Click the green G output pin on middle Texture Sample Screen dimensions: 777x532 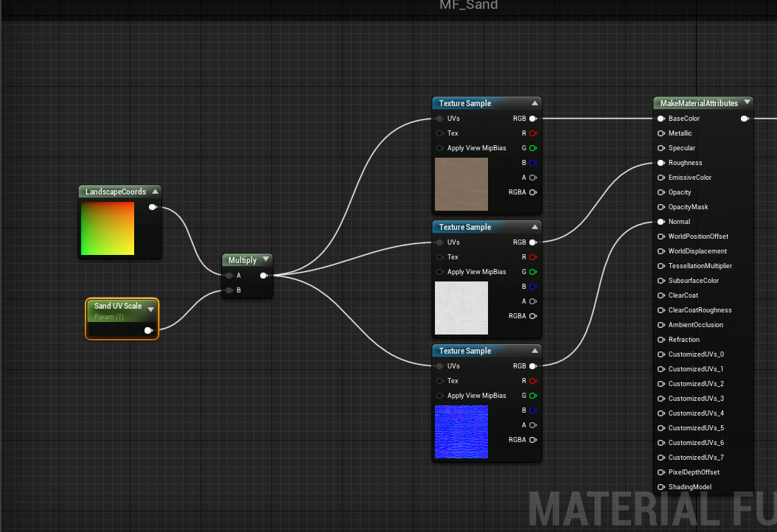click(533, 271)
